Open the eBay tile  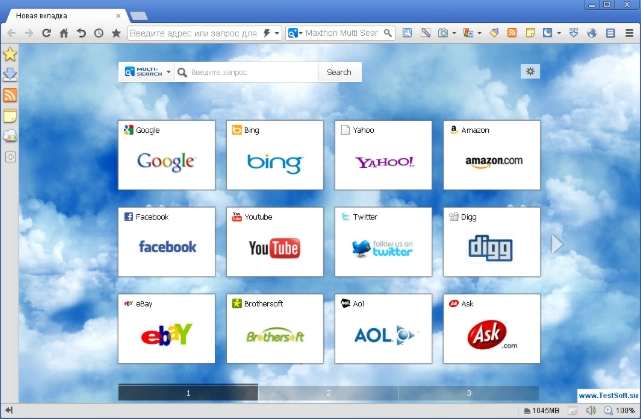166,329
